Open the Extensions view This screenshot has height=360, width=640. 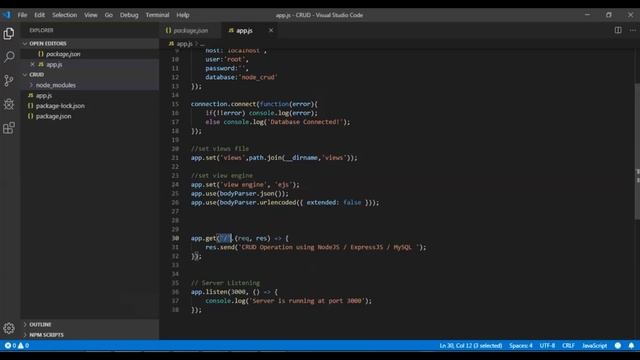click(9, 128)
